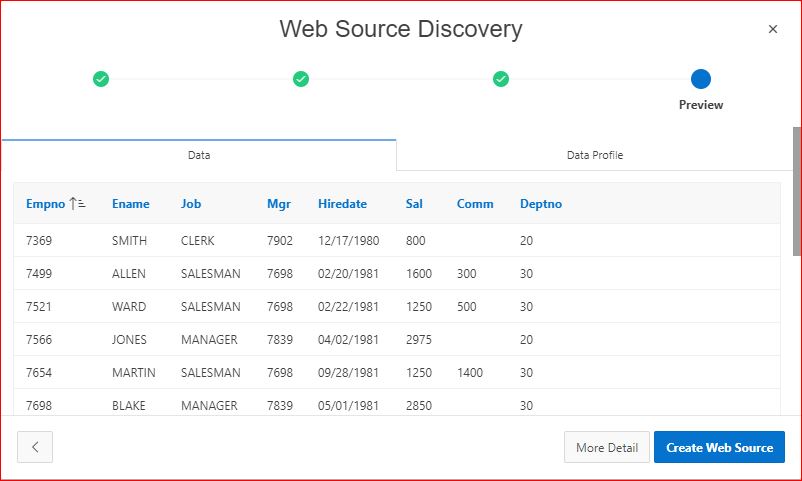Screen dimensions: 802x481
Task: Click the blue Preview step circle
Action: pyautogui.click(x=701, y=79)
